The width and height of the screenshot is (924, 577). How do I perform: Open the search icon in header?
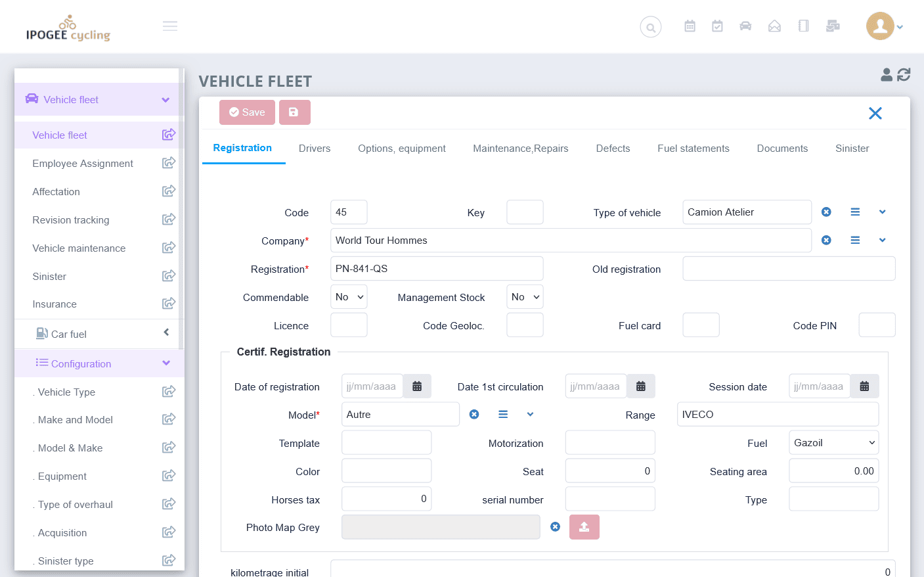pos(651,27)
